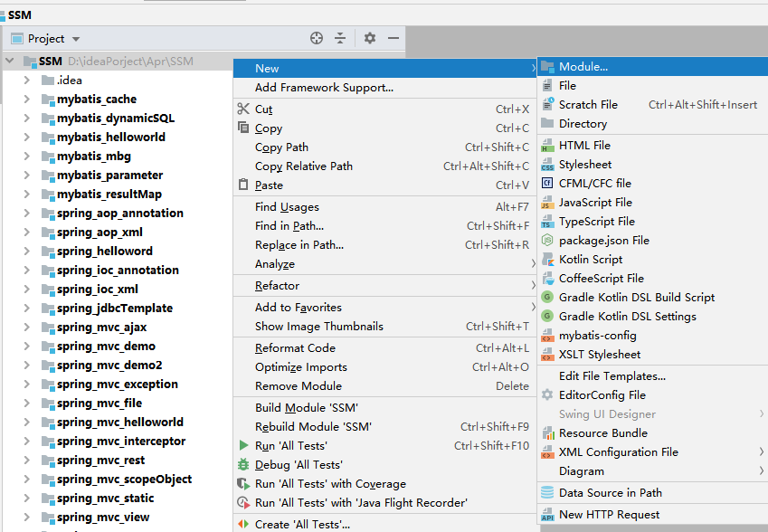
Task: Click the Run with Coverage shield icon
Action: click(x=243, y=483)
